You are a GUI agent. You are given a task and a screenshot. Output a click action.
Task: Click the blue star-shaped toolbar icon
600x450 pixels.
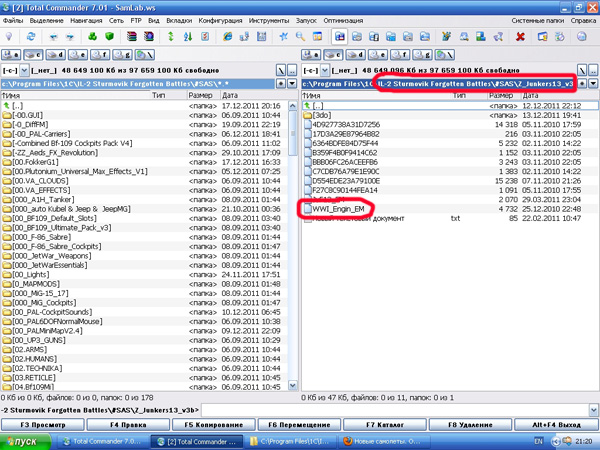pyautogui.click(x=284, y=37)
